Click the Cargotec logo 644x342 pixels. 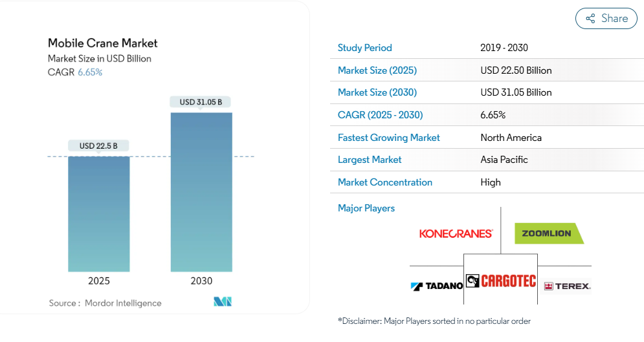[501, 281]
